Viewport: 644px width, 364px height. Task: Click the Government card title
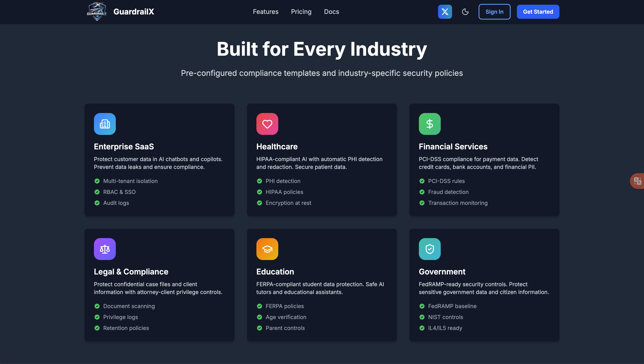click(442, 272)
